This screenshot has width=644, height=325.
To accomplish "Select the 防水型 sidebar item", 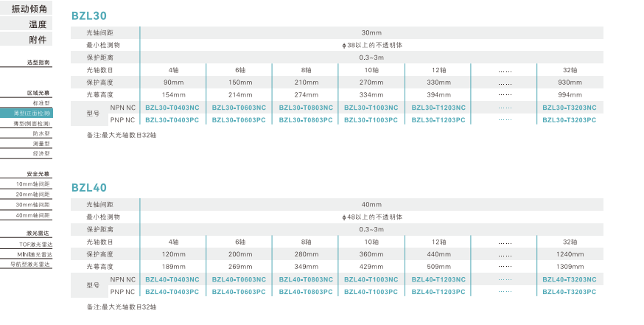I will click(x=41, y=134).
